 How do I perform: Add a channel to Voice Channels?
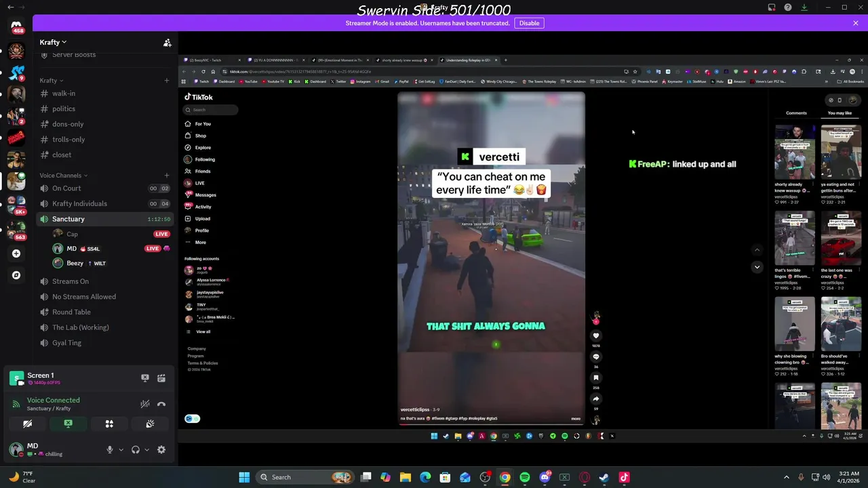click(x=166, y=176)
